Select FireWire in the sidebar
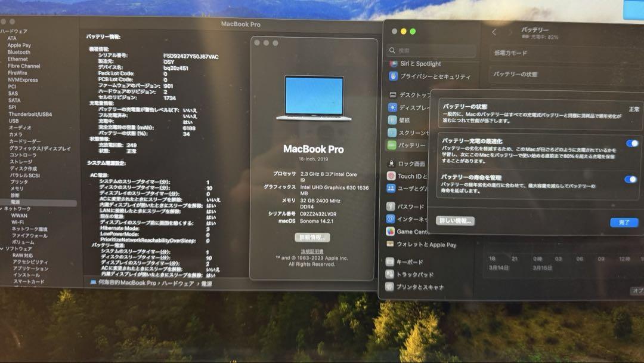 pyautogui.click(x=17, y=73)
